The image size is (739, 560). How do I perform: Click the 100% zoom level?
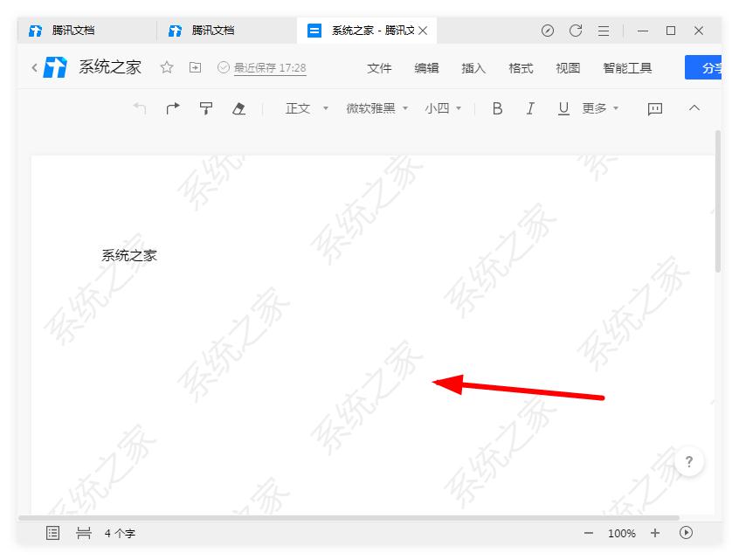click(622, 533)
